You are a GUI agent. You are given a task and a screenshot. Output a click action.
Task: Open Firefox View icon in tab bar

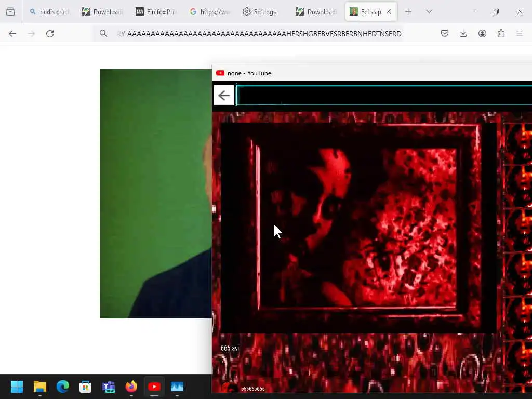pos(10,12)
